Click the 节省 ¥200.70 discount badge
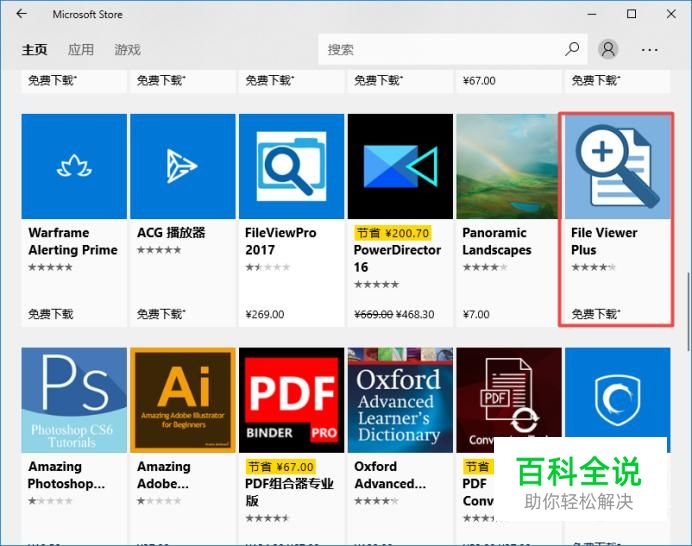The height and width of the screenshot is (546, 692). click(x=392, y=233)
